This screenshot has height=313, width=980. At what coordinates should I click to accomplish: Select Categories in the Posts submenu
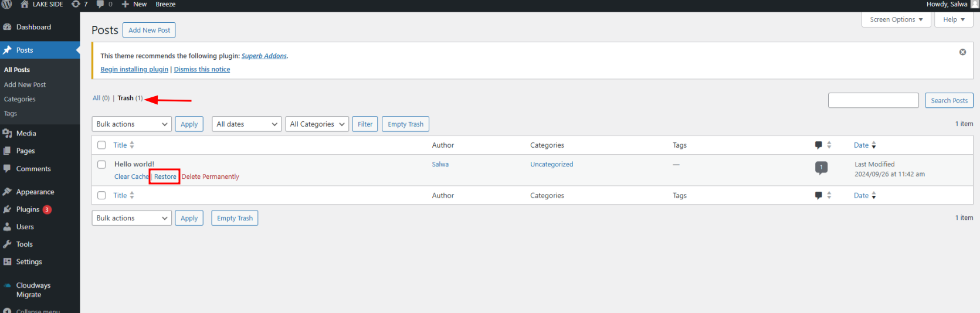(x=19, y=99)
